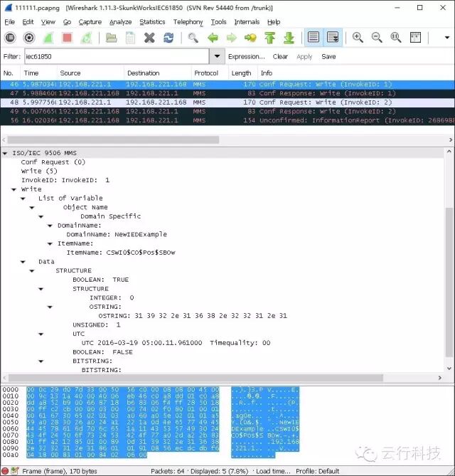Select DomainName NewIEDExample value
This screenshot has width=455, height=476.
coord(117,234)
